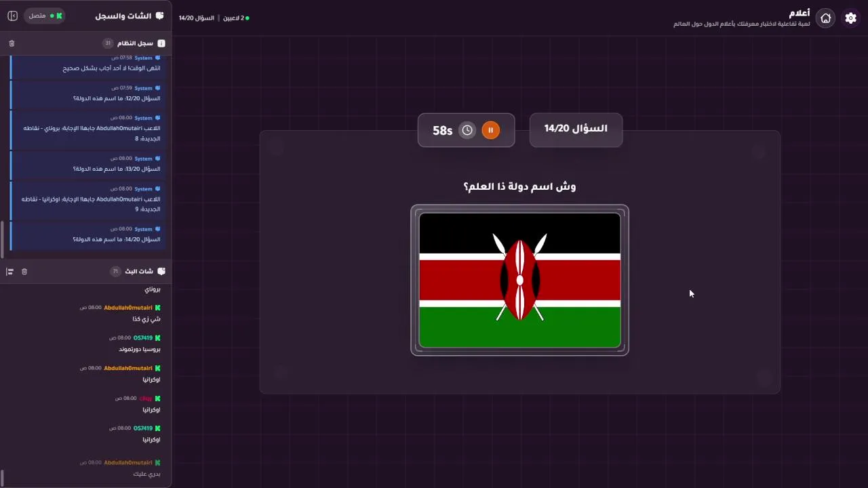868x488 pixels.
Task: Click the أعلام game title
Action: tap(800, 13)
